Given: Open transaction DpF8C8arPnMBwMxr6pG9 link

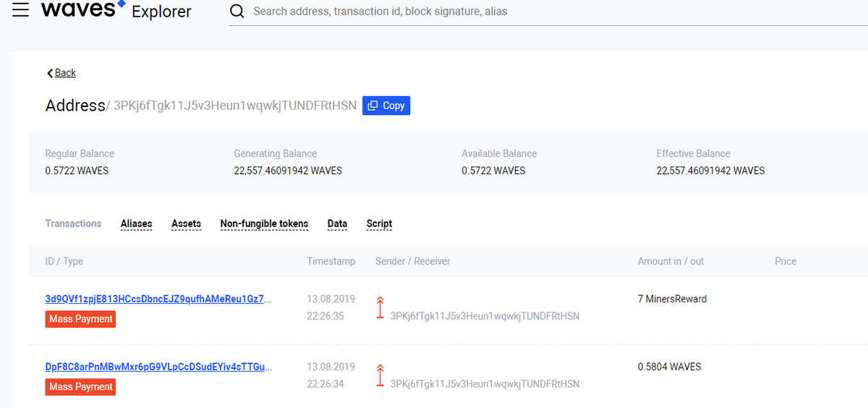Looking at the screenshot, I should [159, 367].
